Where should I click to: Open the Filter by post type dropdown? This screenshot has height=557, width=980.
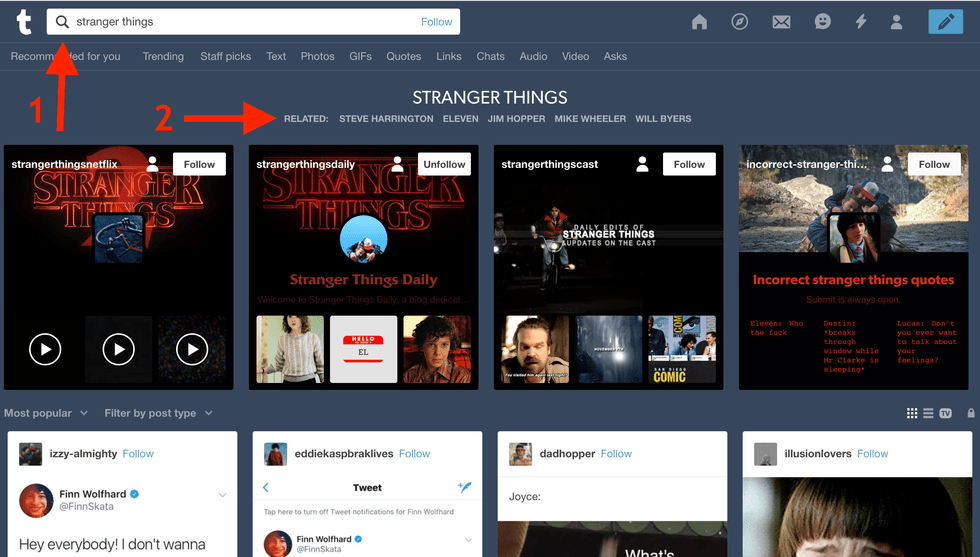(158, 413)
